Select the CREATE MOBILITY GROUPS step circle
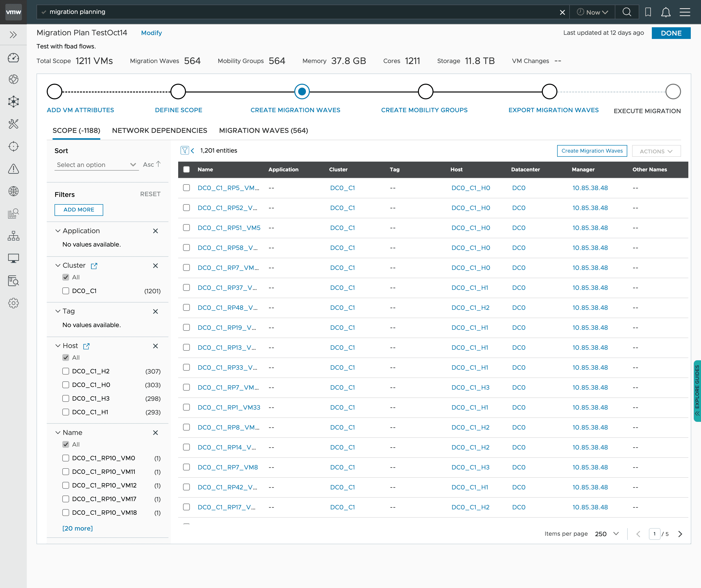701x588 pixels. coord(426,92)
